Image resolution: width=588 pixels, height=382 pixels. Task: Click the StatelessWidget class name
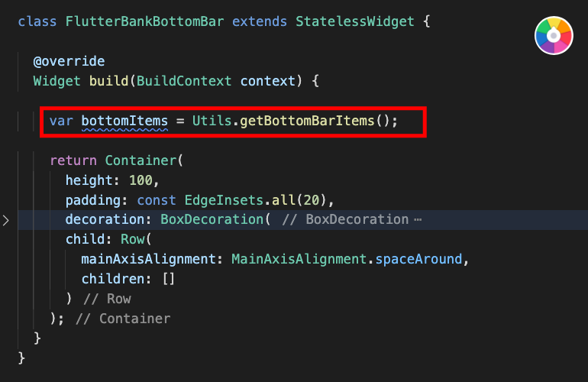(355, 21)
